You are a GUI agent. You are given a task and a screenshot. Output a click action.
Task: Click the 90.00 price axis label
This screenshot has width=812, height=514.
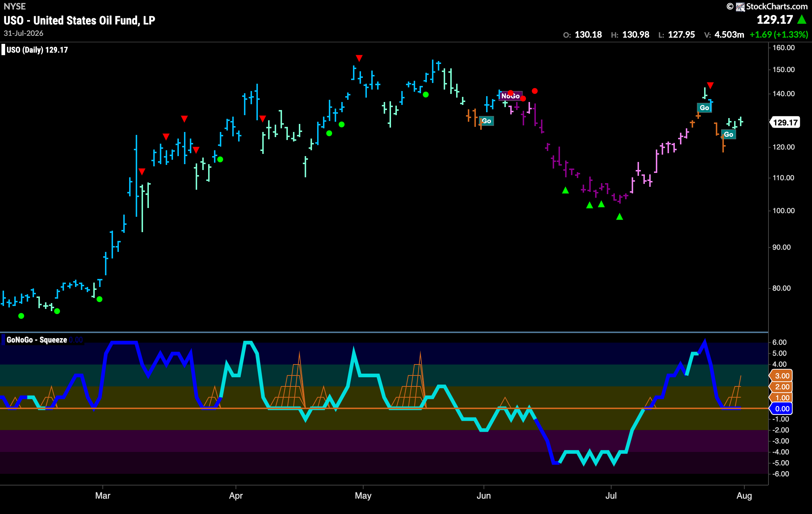click(x=782, y=247)
